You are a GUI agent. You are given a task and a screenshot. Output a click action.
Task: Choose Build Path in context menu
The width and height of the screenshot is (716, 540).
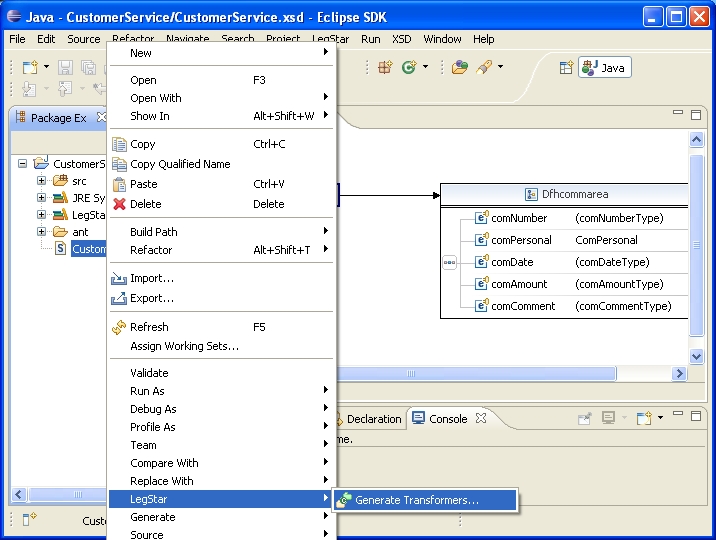pos(222,232)
